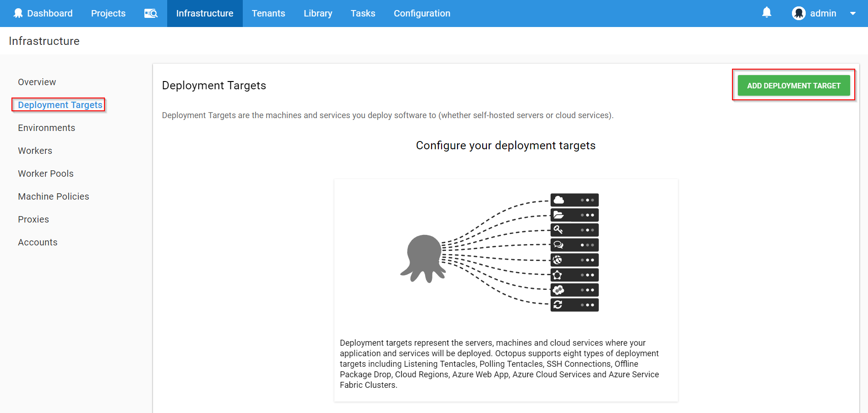Go to Workers in the sidebar
Screen dimensions: 868x413
click(x=35, y=151)
